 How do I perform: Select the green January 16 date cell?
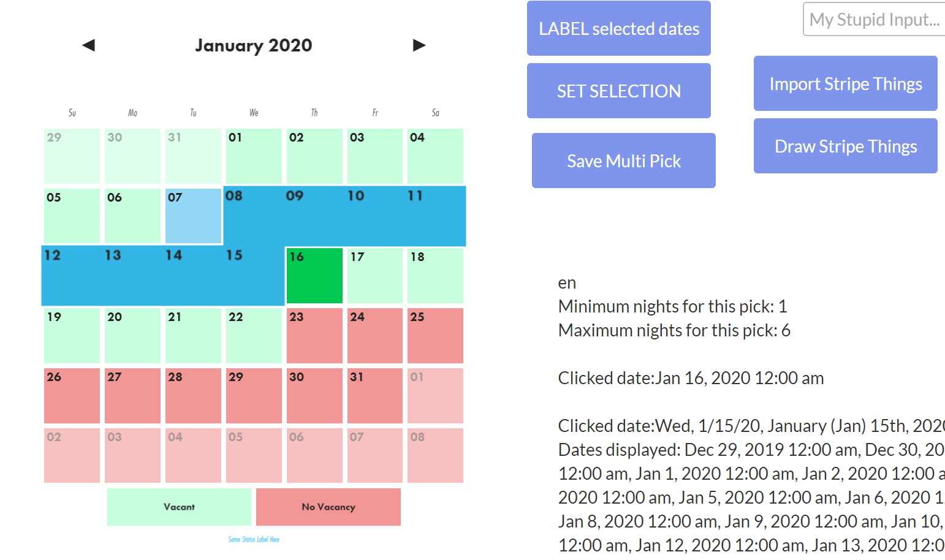point(314,276)
